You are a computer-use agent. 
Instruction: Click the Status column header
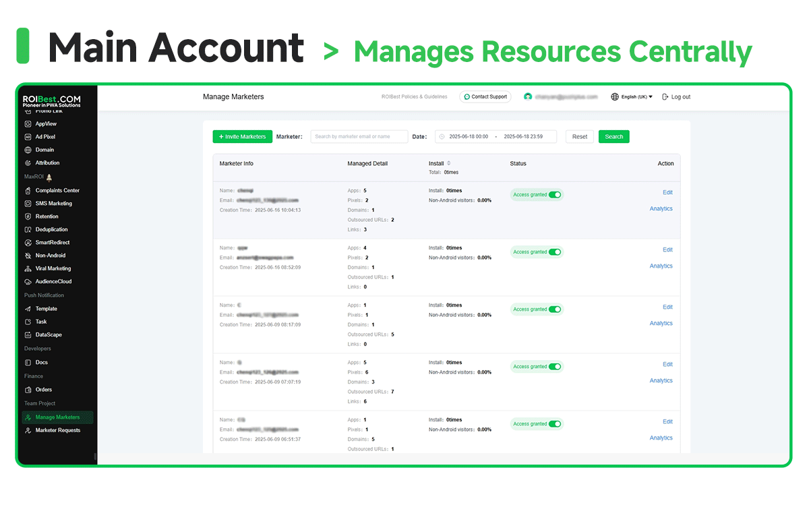(x=518, y=164)
